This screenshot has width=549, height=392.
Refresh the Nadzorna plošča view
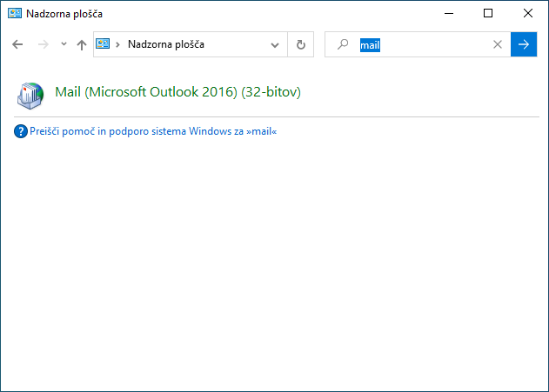[301, 44]
